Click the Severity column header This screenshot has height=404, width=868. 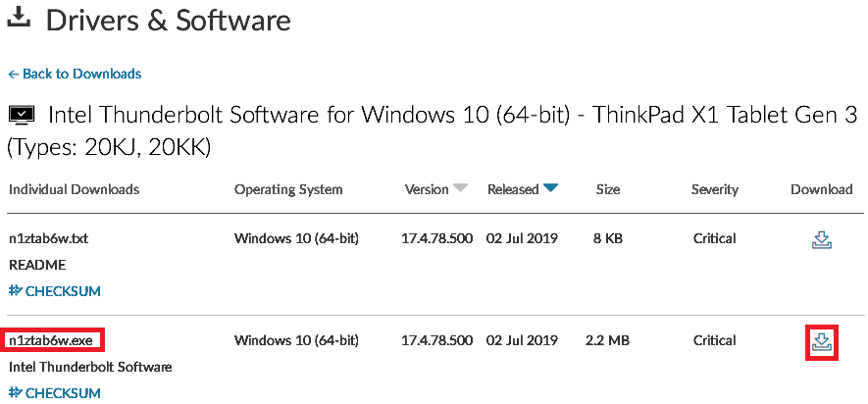point(715,190)
